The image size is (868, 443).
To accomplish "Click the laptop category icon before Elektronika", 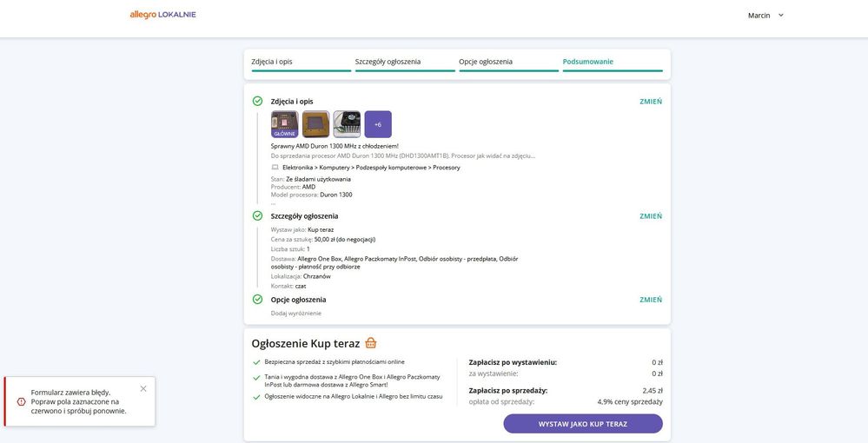I will click(275, 168).
